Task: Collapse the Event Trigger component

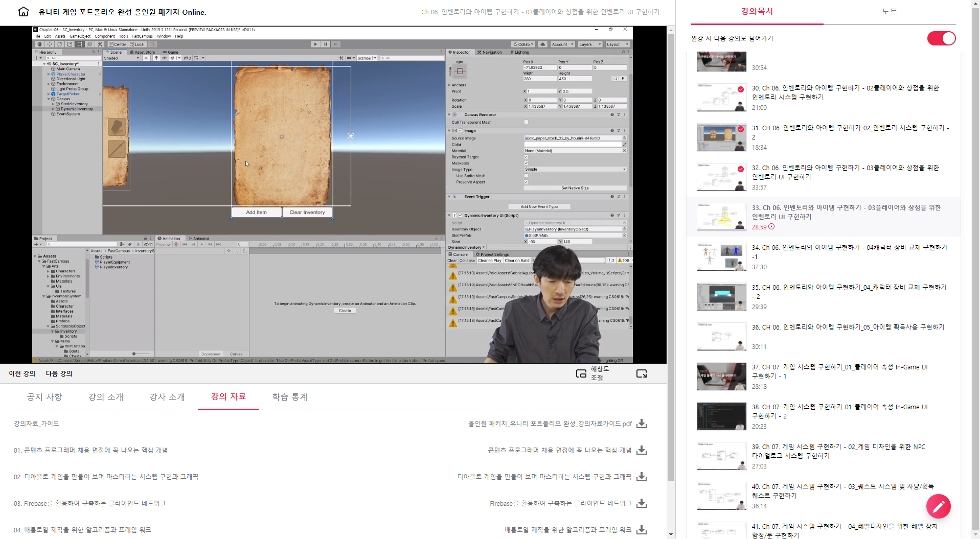Action: (449, 197)
